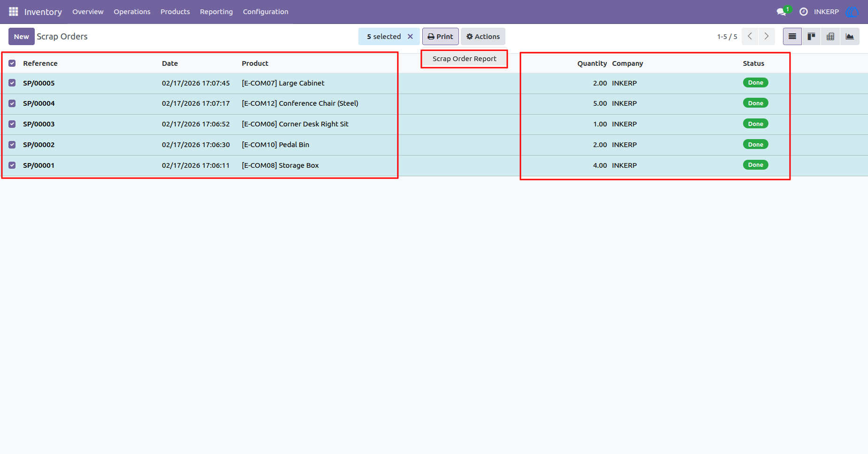Go to Overview menu item
The image size is (868, 454).
coord(88,12)
